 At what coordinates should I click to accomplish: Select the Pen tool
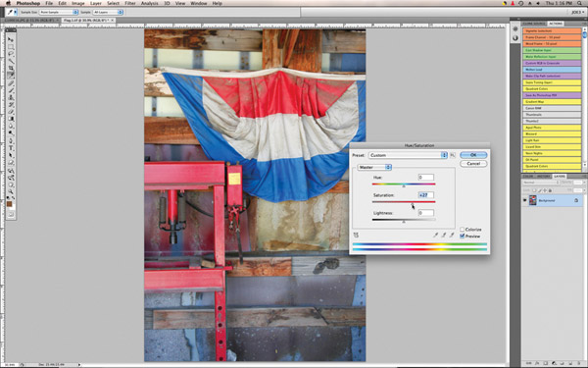coord(11,140)
